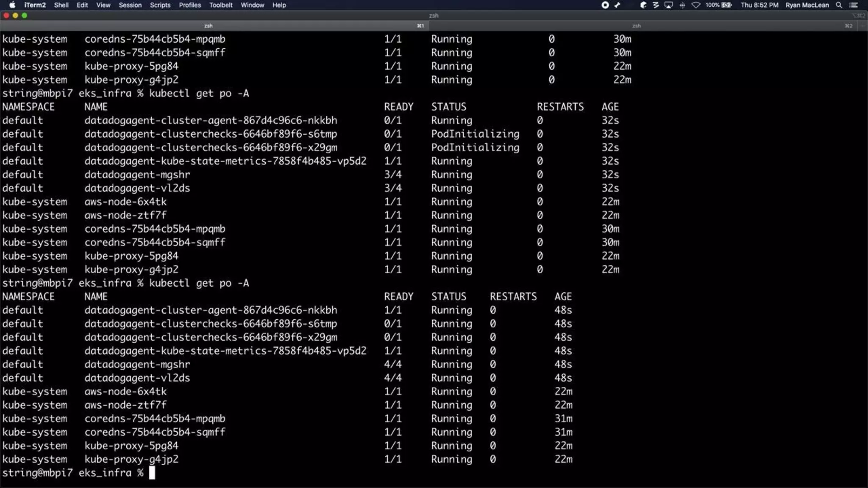Click the AirPlay display icon
868x488 pixels.
[x=669, y=5]
